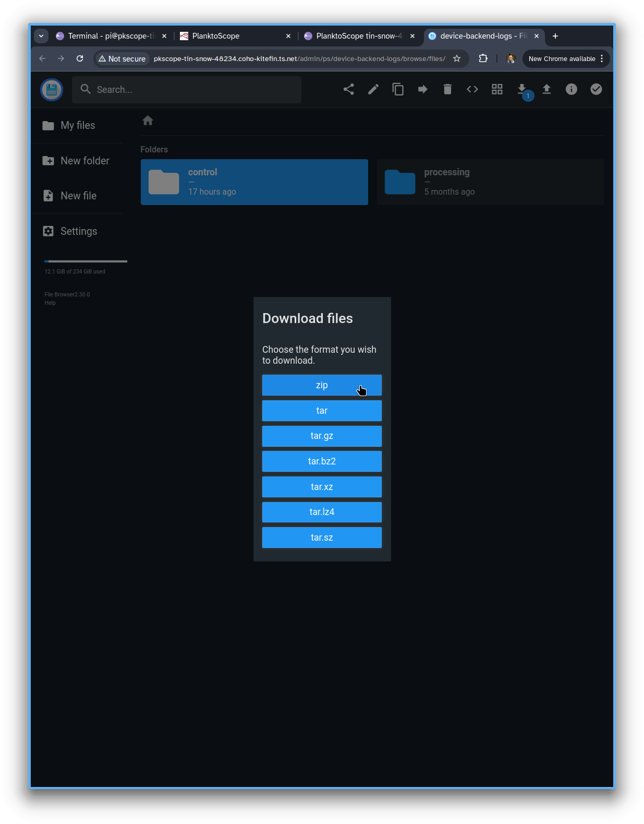This screenshot has height=824, width=644.
Task: Download as zip format
Action: (322, 385)
